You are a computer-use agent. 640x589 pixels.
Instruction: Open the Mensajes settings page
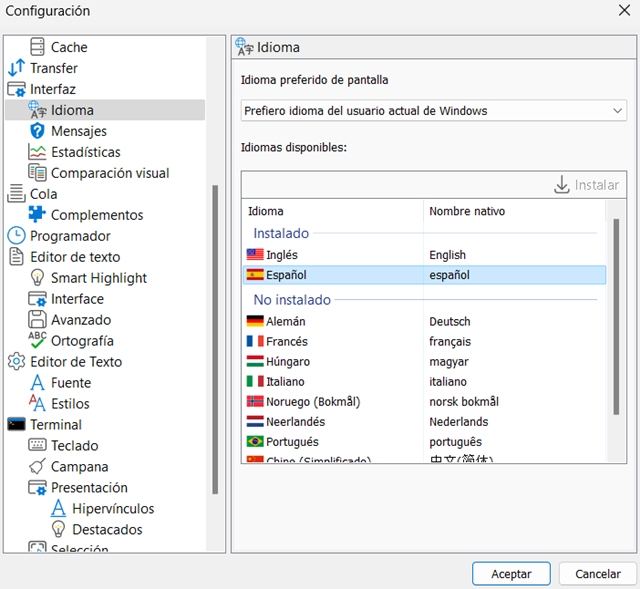pyautogui.click(x=79, y=131)
